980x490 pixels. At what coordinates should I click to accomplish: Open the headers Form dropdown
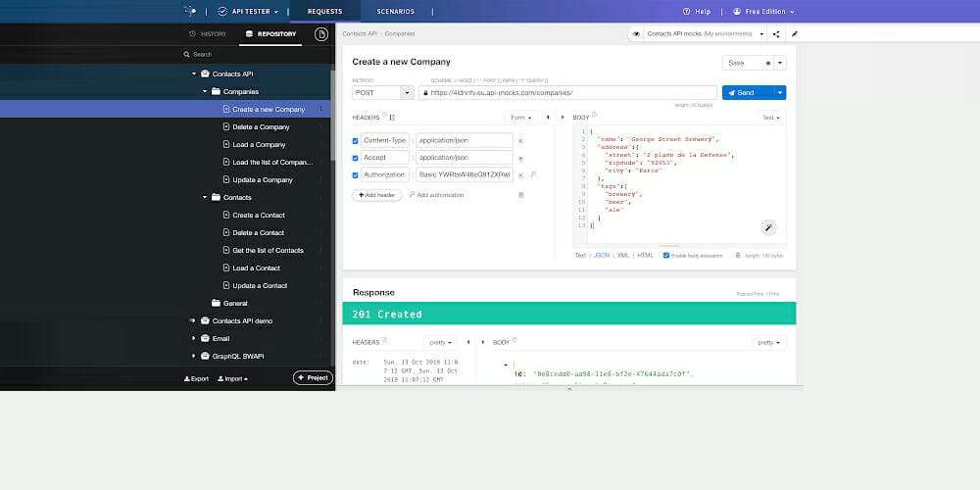pos(521,118)
